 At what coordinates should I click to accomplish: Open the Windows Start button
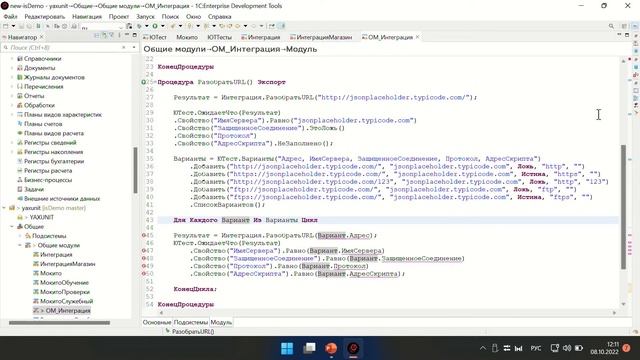pyautogui.click(x=287, y=348)
